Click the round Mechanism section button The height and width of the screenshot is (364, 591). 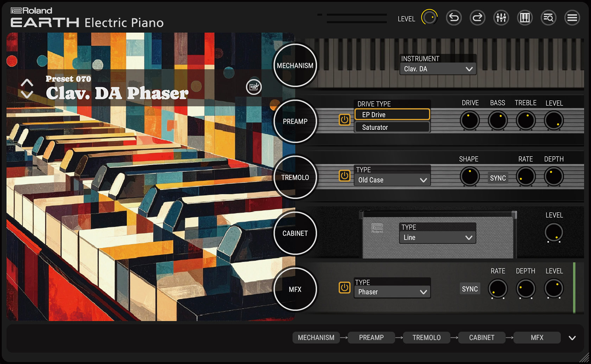coord(295,66)
